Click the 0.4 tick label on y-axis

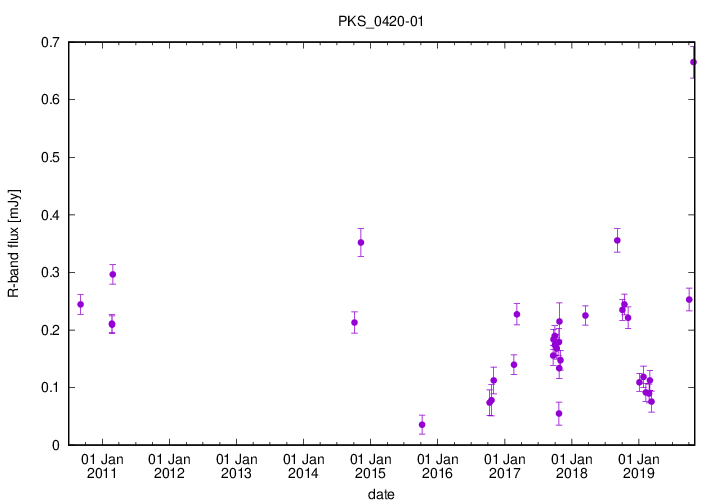[x=48, y=215]
